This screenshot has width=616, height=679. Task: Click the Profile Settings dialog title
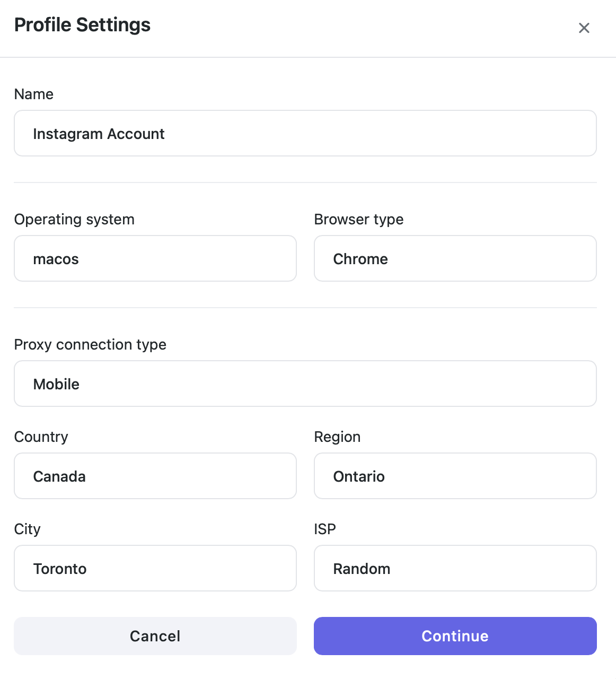pyautogui.click(x=82, y=25)
